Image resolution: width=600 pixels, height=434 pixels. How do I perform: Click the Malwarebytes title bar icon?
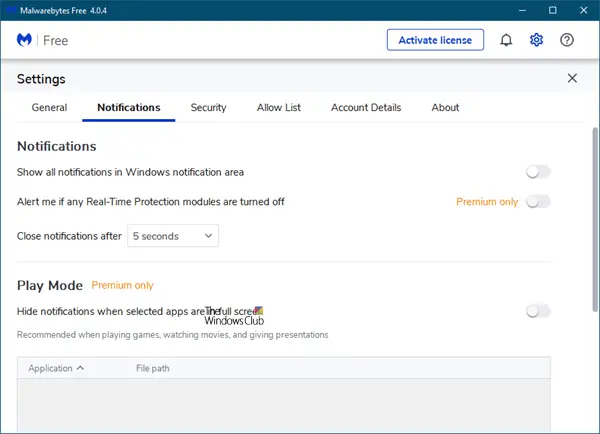click(x=11, y=10)
